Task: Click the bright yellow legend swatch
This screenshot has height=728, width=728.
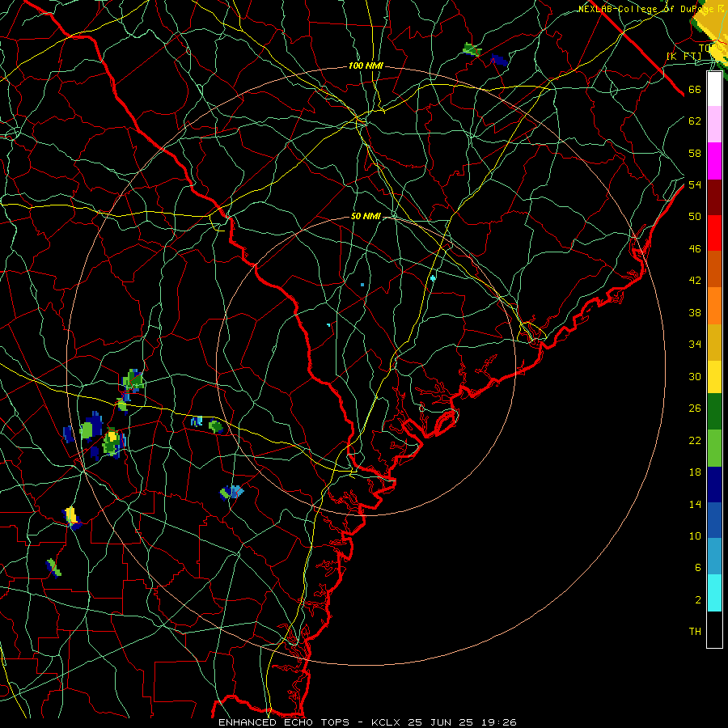Action: (x=714, y=377)
